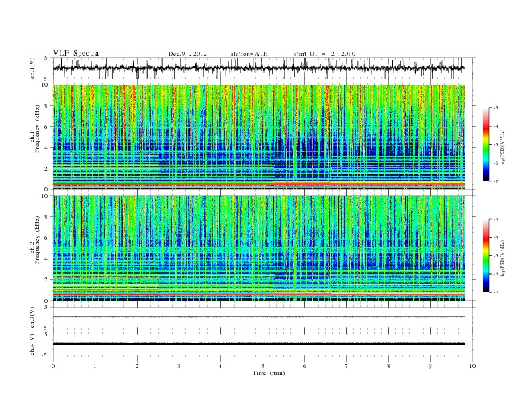The height and width of the screenshot is (411, 532).
Task: Click the ch.2 log(PSD) colorbar label
Action: (503, 258)
